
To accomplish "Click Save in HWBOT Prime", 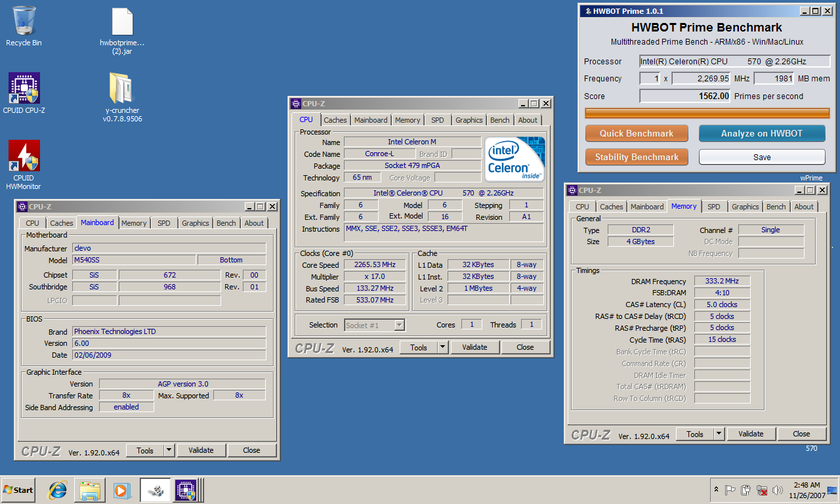I will point(762,157).
